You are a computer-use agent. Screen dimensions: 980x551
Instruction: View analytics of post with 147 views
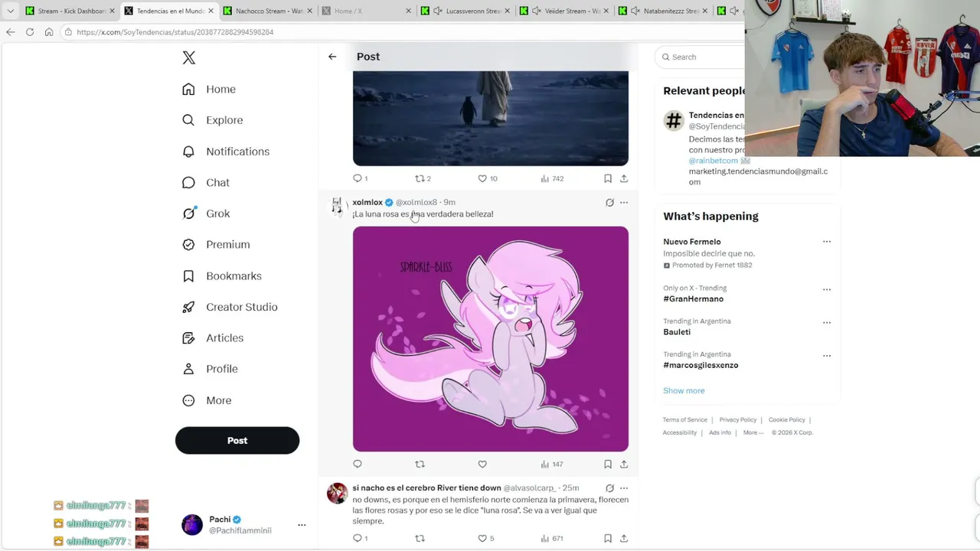tap(552, 464)
